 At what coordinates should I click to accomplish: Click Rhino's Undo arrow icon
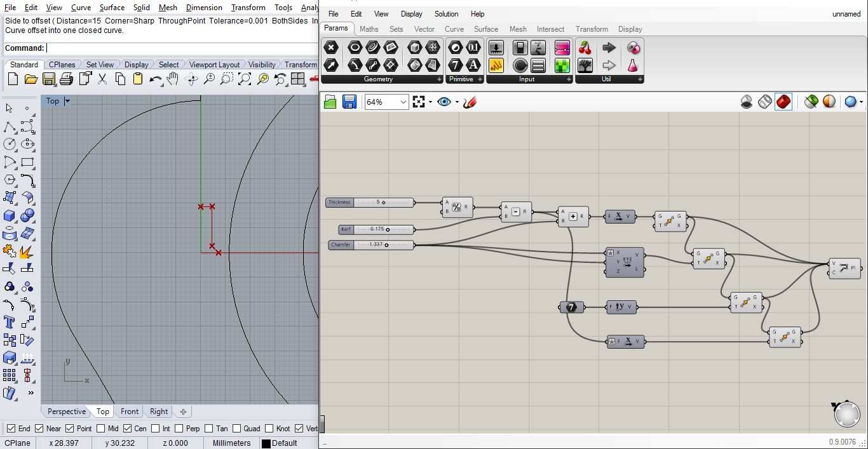point(156,79)
